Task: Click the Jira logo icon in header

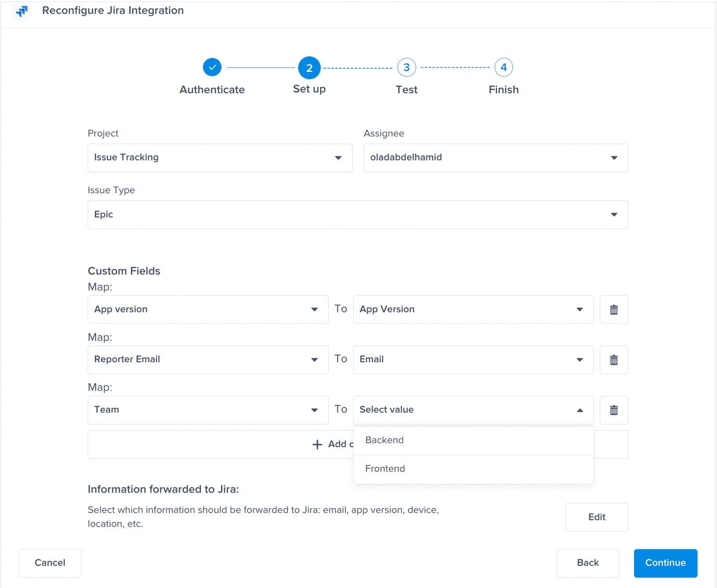Action: pyautogui.click(x=22, y=11)
